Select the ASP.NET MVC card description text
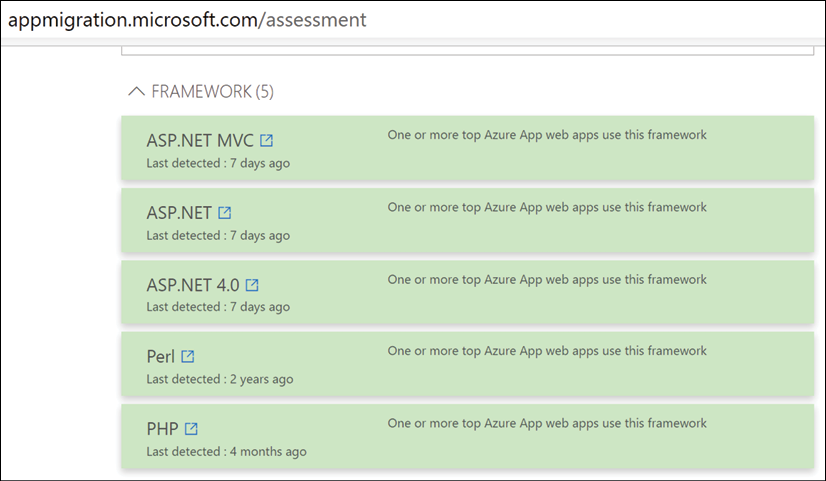 point(547,135)
